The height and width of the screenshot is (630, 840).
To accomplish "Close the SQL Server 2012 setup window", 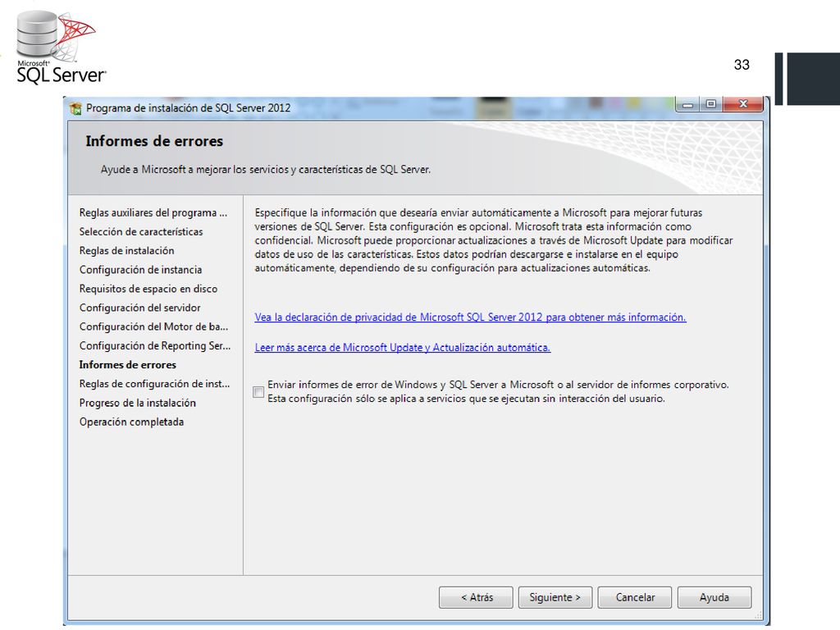I will 742,104.
